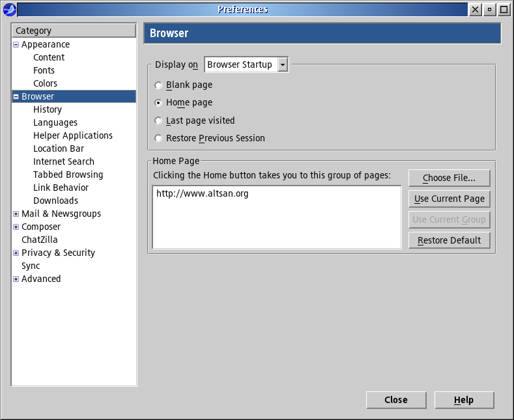Expand Privacy & Security category
Viewport: 514px width, 420px height.
(16, 253)
